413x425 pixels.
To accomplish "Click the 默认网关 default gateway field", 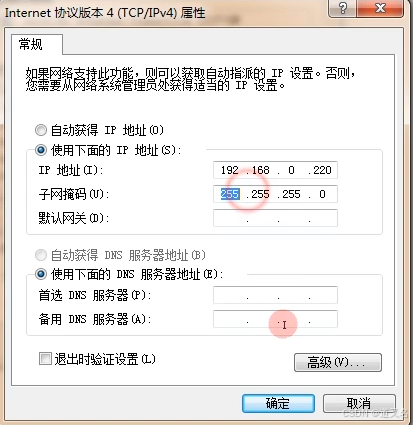I will tap(275, 218).
